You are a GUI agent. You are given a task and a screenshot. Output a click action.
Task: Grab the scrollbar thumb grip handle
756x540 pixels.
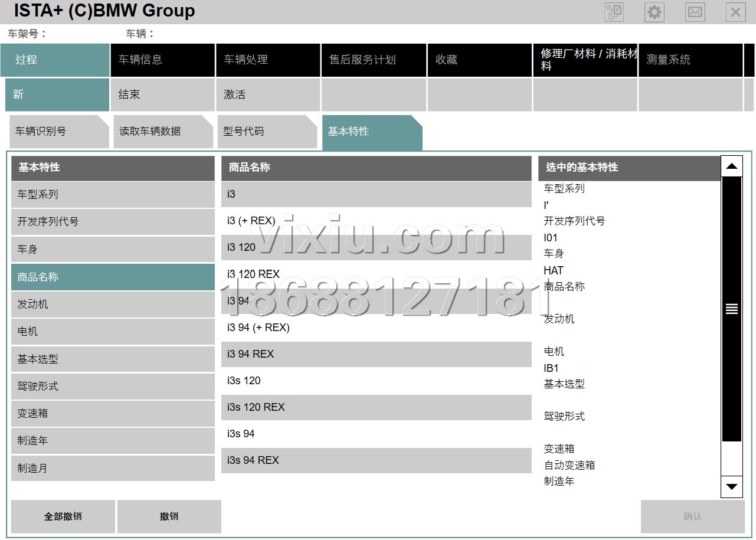(x=732, y=309)
